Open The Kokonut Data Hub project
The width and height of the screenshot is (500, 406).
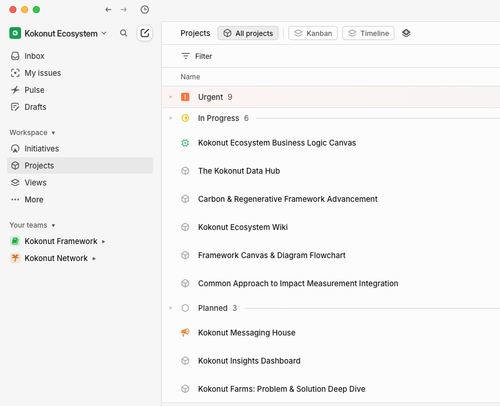click(x=239, y=171)
